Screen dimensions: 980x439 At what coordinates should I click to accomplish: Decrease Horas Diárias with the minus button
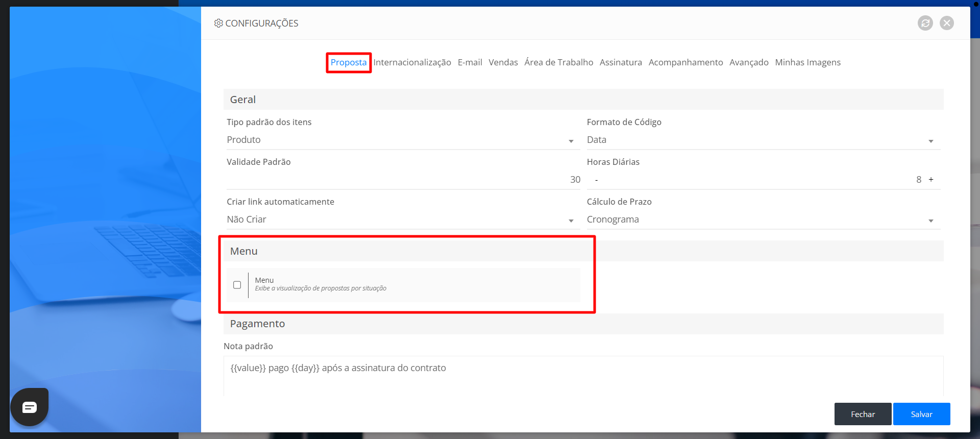coord(596,180)
